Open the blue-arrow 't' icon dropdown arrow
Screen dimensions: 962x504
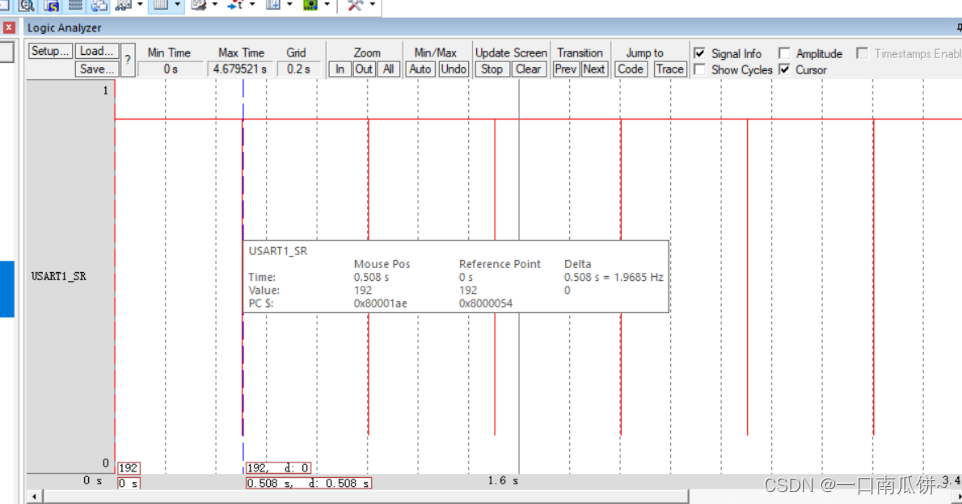252,4
